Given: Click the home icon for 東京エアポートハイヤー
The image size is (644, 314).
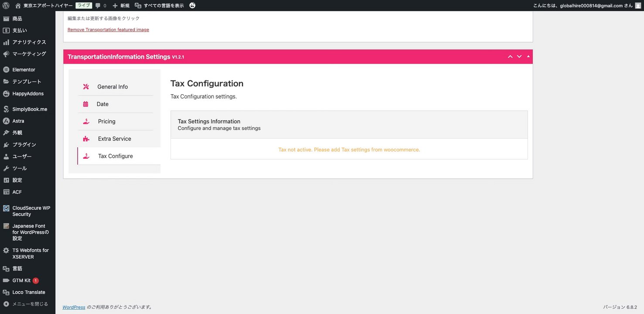Looking at the screenshot, I should (x=18, y=6).
